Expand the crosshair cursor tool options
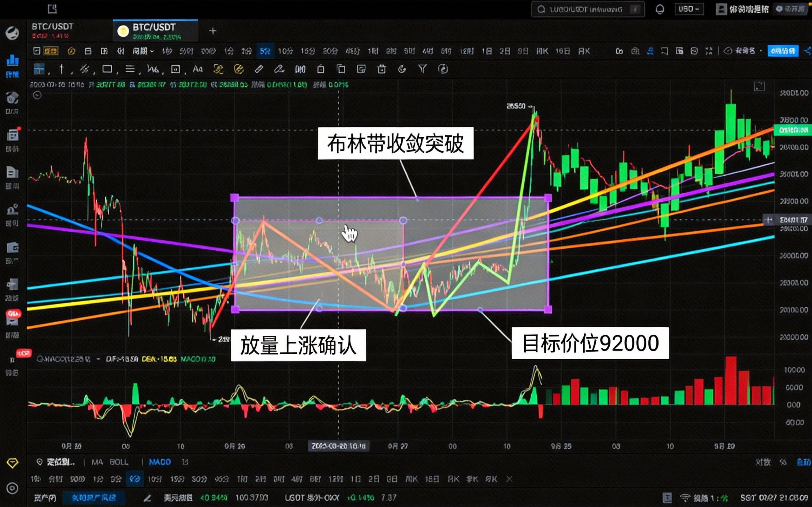The width and height of the screenshot is (812, 507). [50, 73]
